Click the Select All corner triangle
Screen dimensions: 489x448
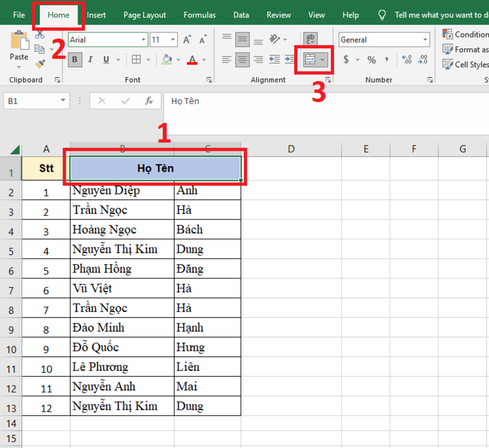(14, 150)
